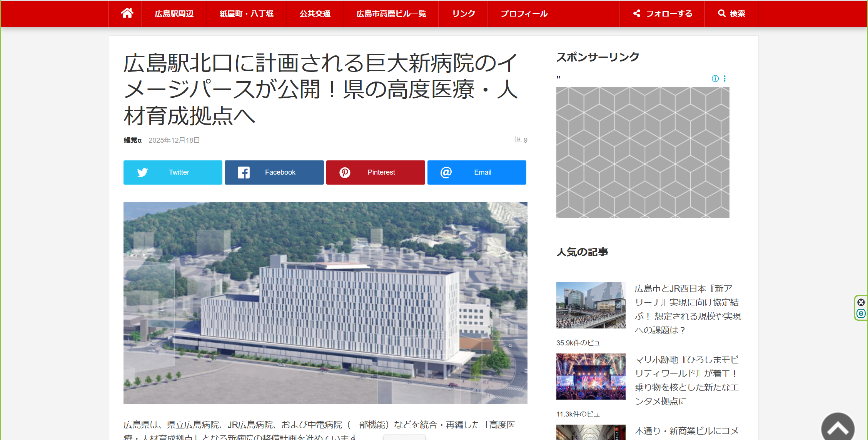The image size is (868, 440).
Task: Close the floating side widget X
Action: coord(861,302)
